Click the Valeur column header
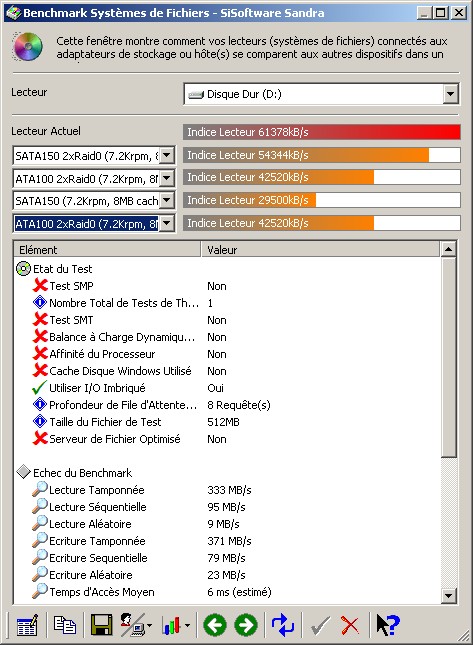The image size is (473, 645). 320,250
